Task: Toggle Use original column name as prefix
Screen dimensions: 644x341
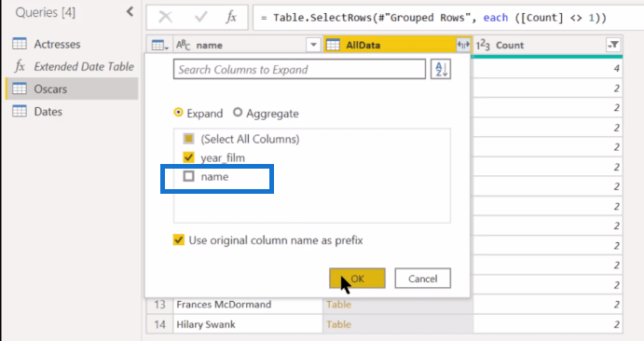Action: pyautogui.click(x=179, y=240)
